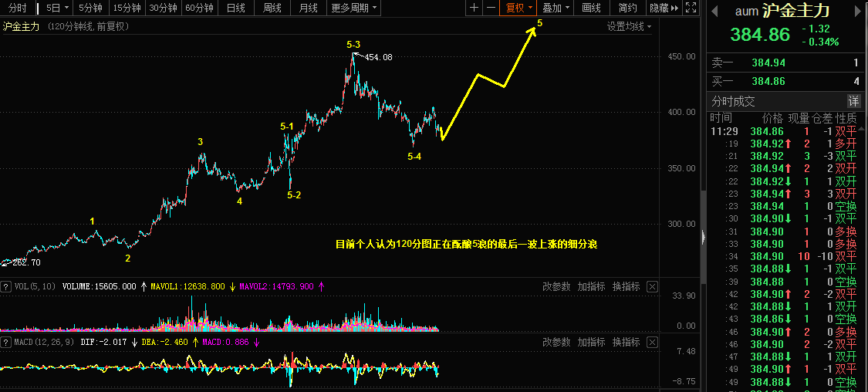Click 加指标 in the VOL panel
Viewport: 868px width, 392px height.
point(591,287)
